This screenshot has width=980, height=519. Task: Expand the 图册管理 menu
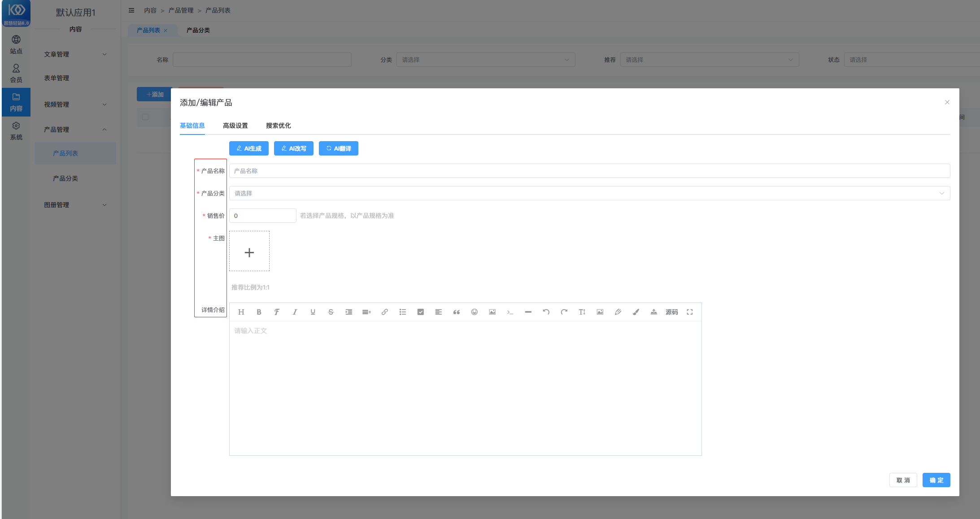tap(75, 205)
